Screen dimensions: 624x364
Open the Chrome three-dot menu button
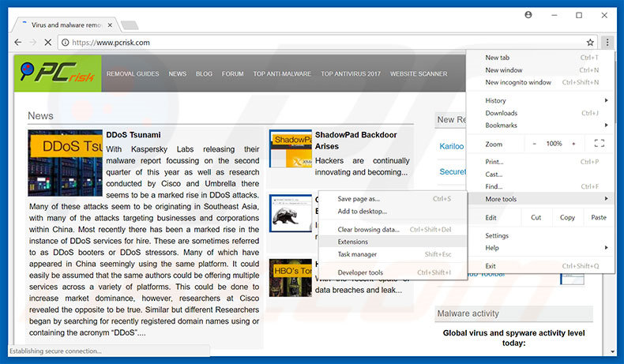click(x=607, y=42)
